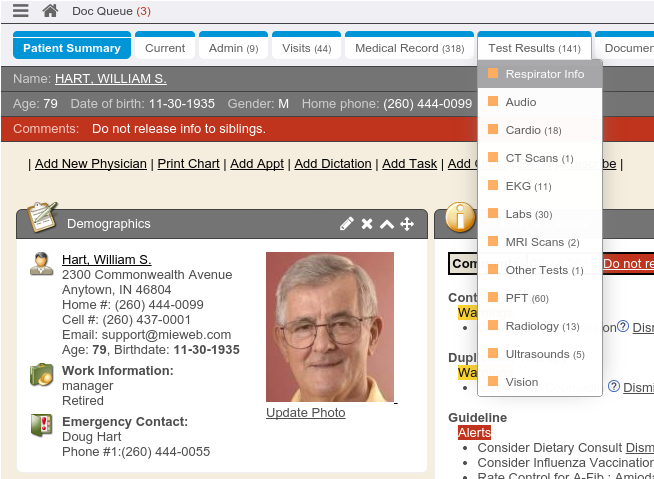The height and width of the screenshot is (479, 654).
Task: Collapse the Demographics panel with chevron
Action: click(x=387, y=224)
